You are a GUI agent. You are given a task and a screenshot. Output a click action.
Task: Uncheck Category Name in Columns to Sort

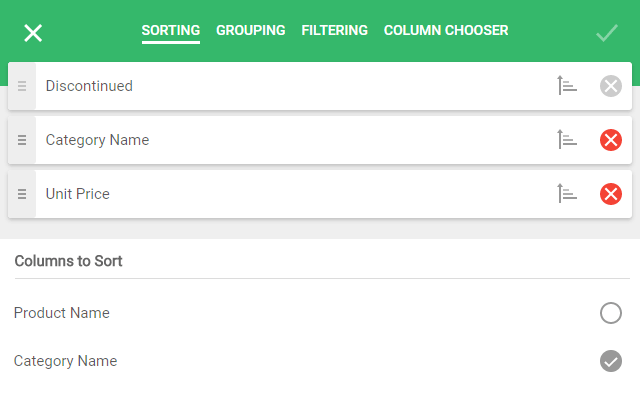pos(611,361)
